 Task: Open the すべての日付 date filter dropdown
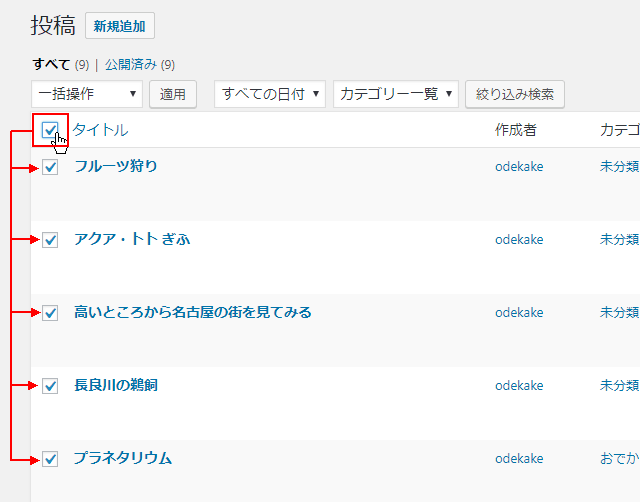pos(270,94)
